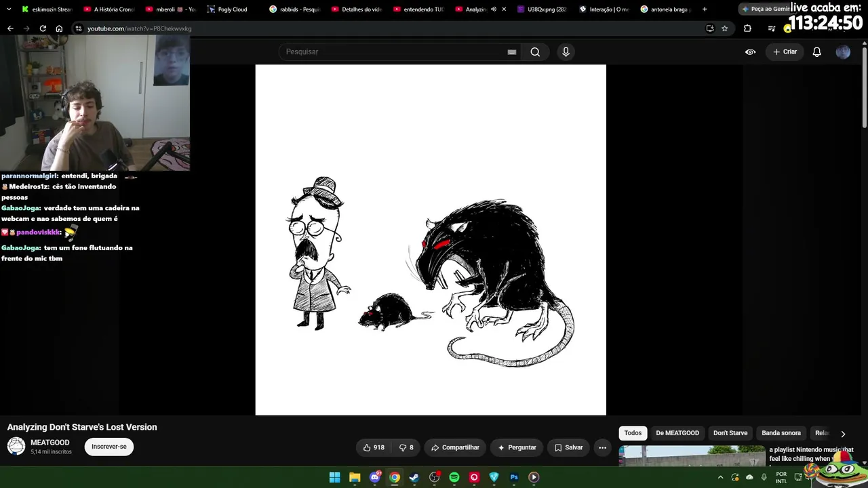Screen dimensions: 868x488
Task: Click the '5,14 mil inscritos' subscriber count
Action: 51,452
